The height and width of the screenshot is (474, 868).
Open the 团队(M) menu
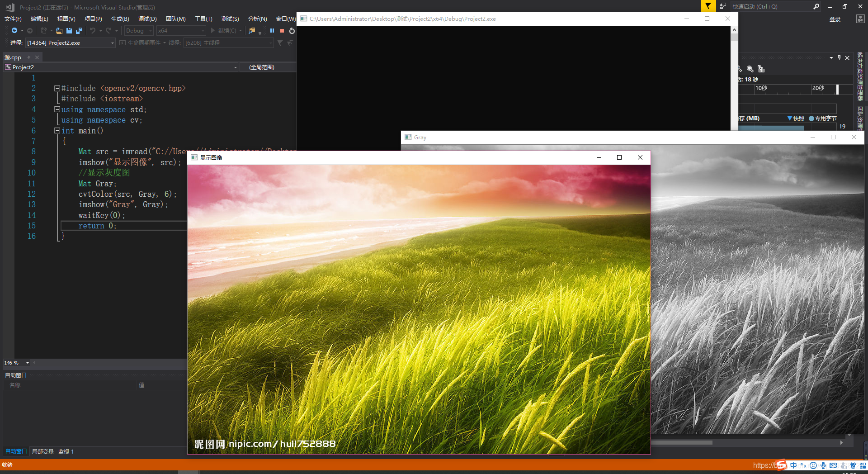(175, 19)
